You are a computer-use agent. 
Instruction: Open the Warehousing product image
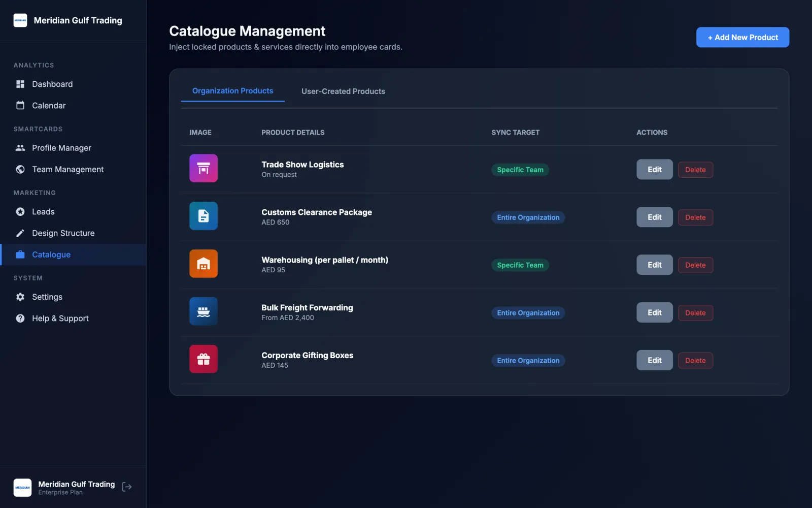pos(204,264)
